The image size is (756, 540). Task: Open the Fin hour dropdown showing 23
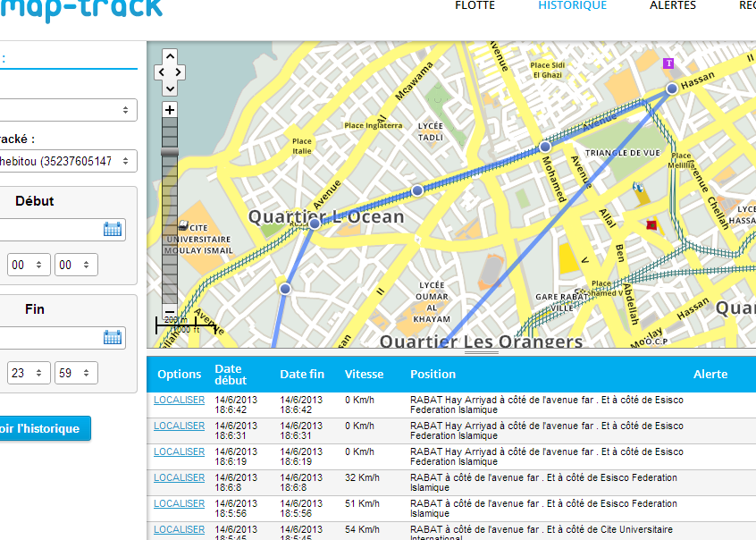25,373
